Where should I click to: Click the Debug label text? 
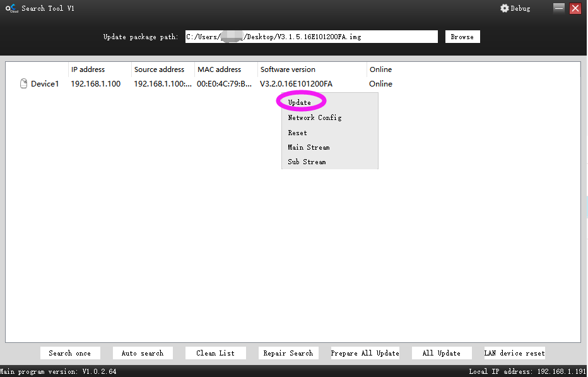(520, 8)
